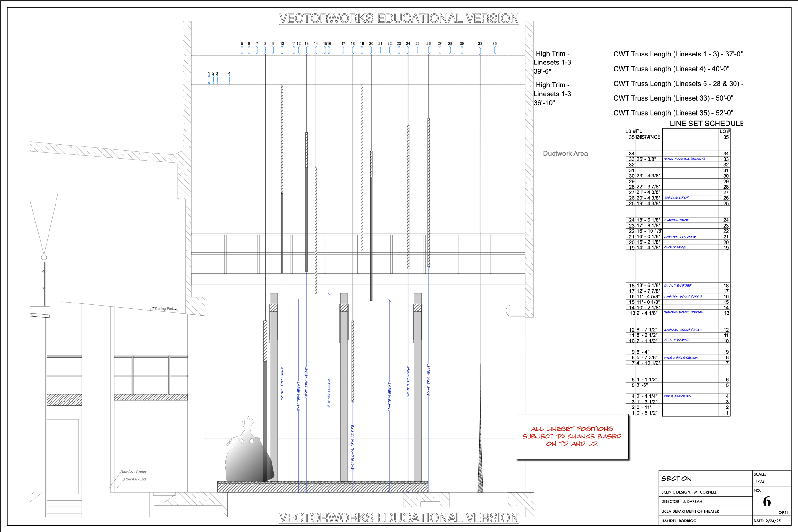Click the top Vectorworks Educational Version watermark
This screenshot has height=532, width=798.
click(399, 18)
